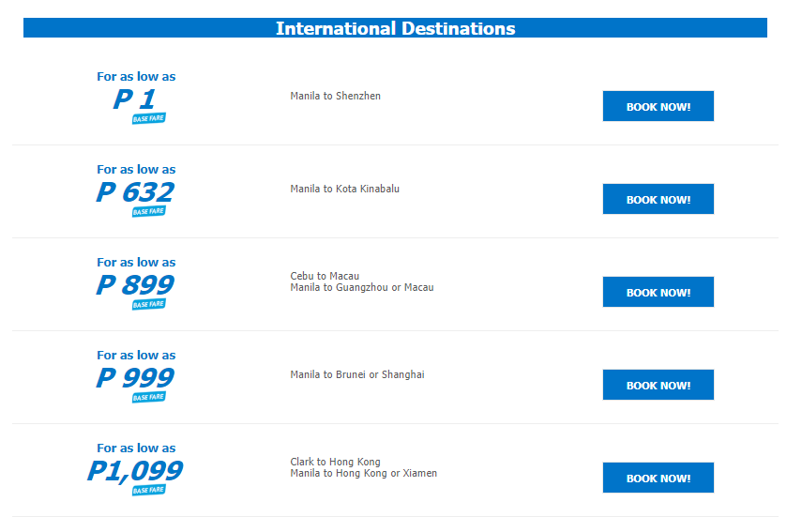Click the Clark to Hong Kong route text
The width and height of the screenshot is (802, 532).
pyautogui.click(x=335, y=462)
